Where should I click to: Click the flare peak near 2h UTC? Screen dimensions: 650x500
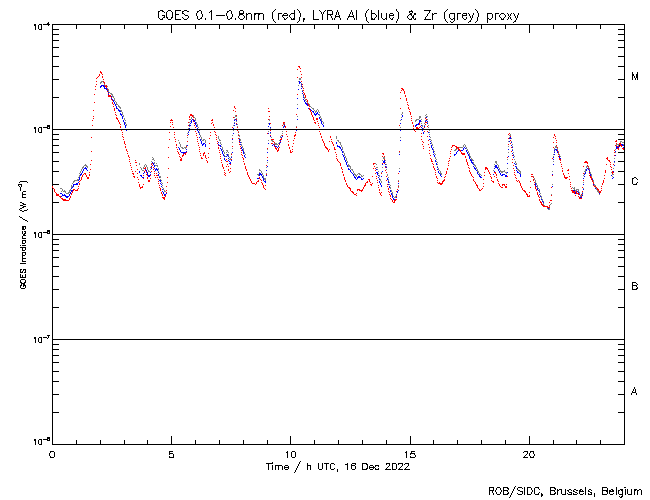pos(100,72)
